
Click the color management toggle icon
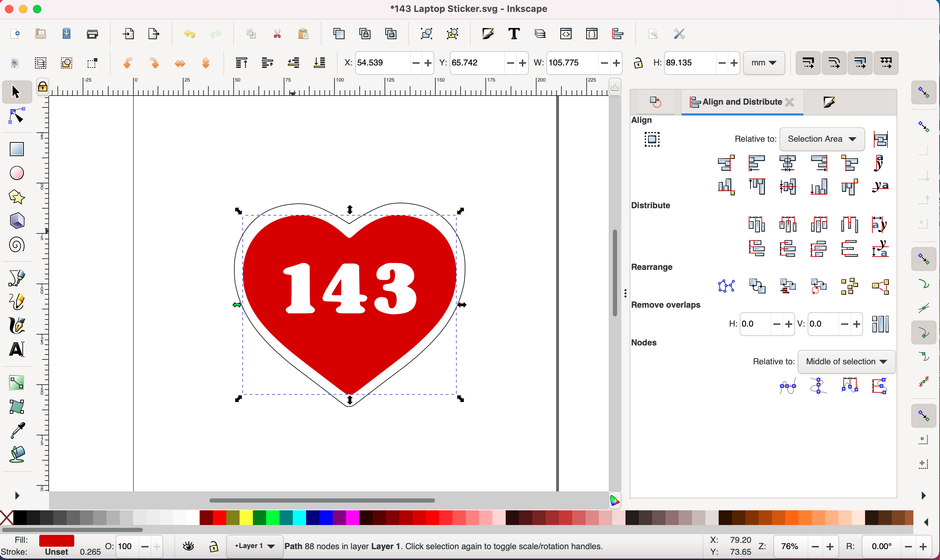point(615,501)
